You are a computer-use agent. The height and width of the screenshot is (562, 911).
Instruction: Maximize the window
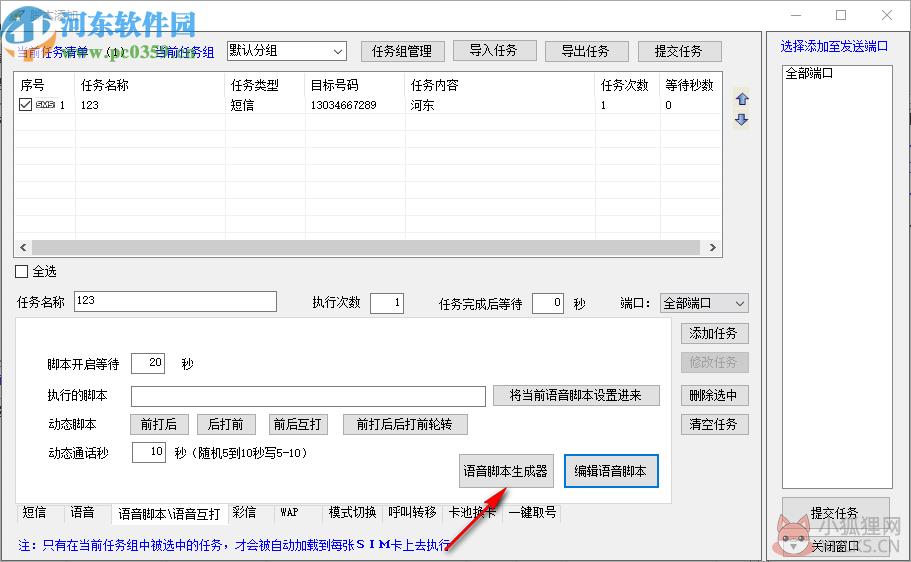(x=841, y=15)
